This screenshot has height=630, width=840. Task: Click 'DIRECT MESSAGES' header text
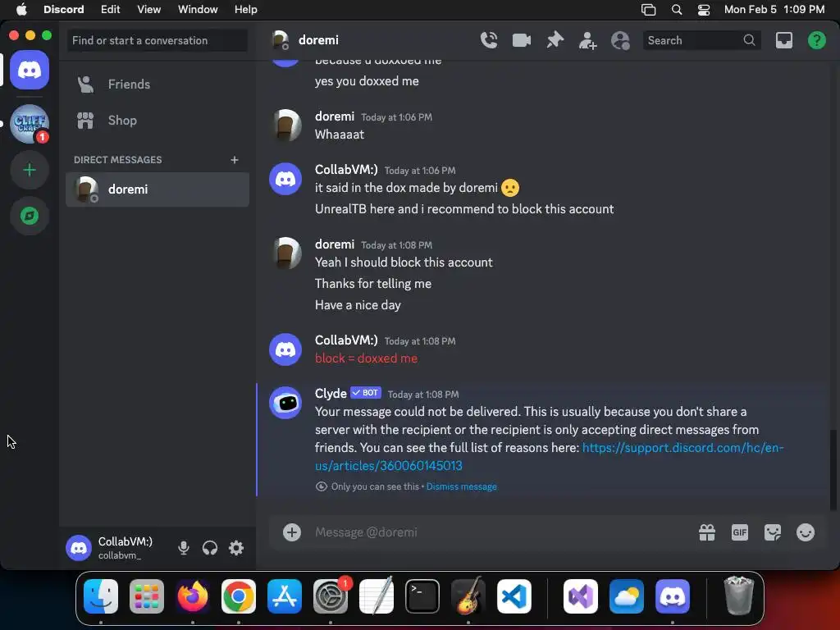click(118, 160)
